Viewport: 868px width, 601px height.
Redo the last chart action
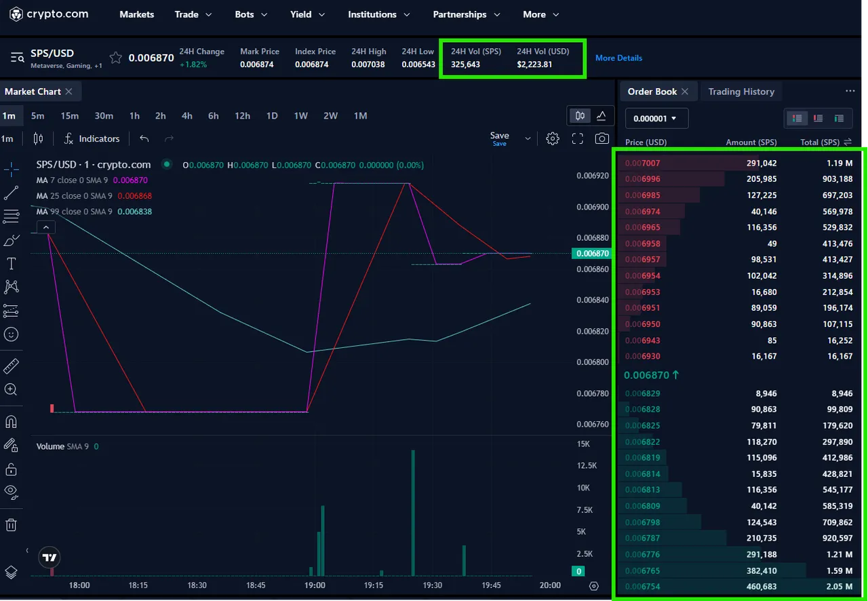(x=169, y=138)
